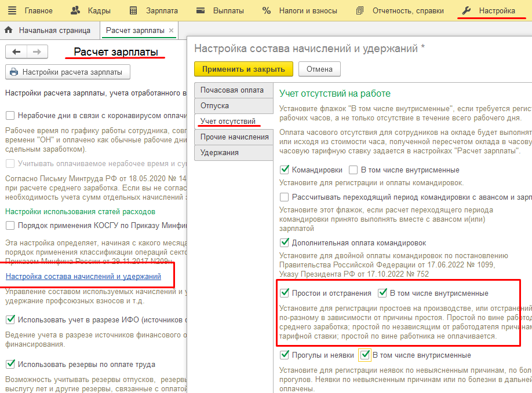The width and height of the screenshot is (532, 393).
Task: Click the Отчетность documents icon
Action: coord(360,11)
